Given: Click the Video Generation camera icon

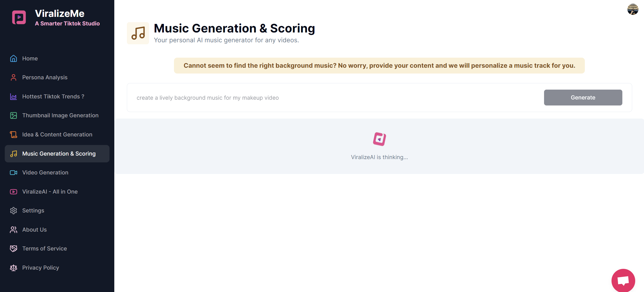Looking at the screenshot, I should (x=14, y=173).
